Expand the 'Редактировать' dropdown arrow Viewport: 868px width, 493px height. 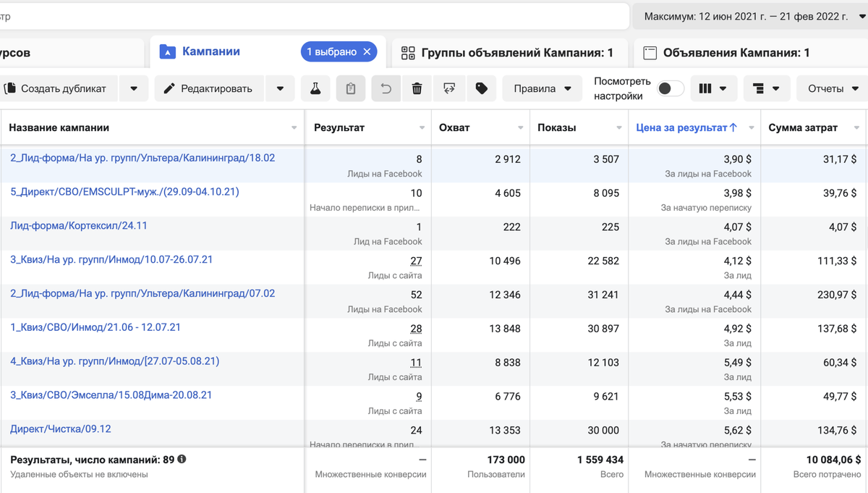point(280,88)
